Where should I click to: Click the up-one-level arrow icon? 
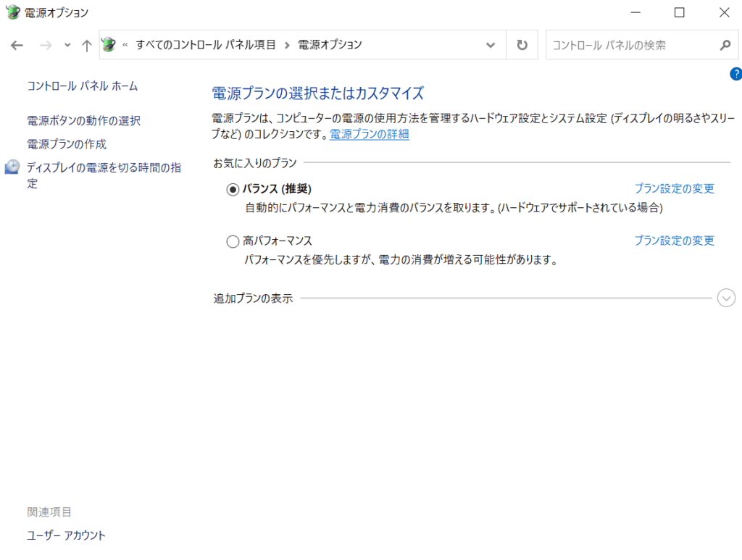point(86,46)
